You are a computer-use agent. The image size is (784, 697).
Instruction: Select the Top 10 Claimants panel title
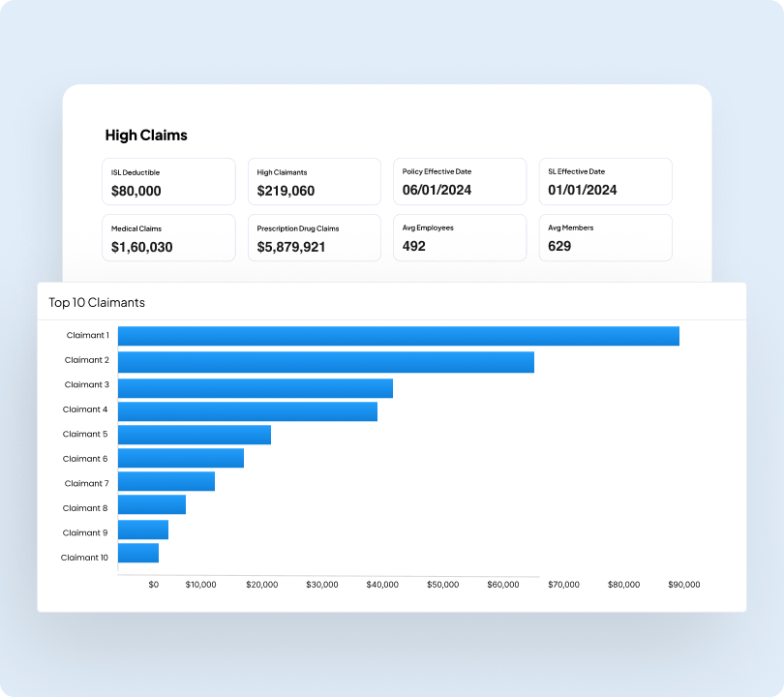pyautogui.click(x=96, y=302)
